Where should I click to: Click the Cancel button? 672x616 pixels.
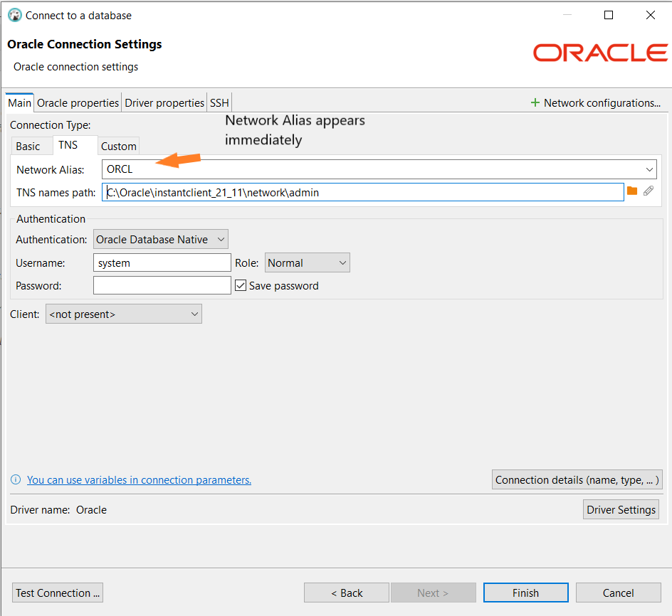pyautogui.click(x=618, y=593)
